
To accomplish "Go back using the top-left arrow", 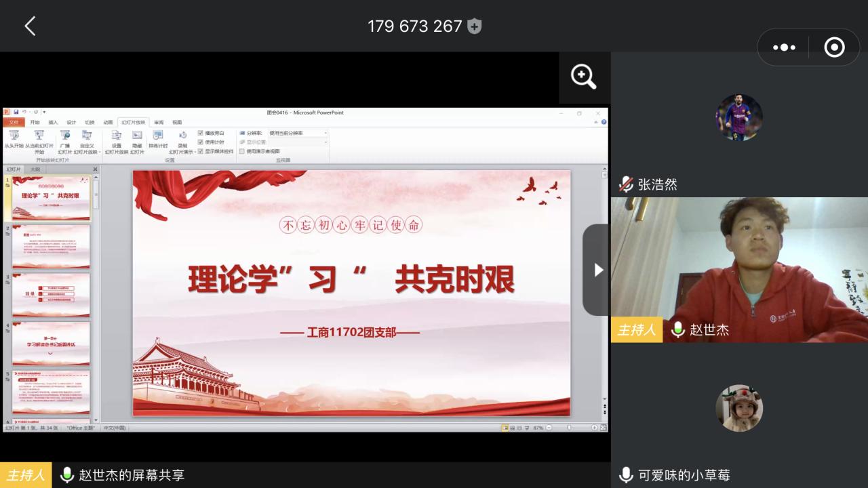I will click(x=30, y=26).
